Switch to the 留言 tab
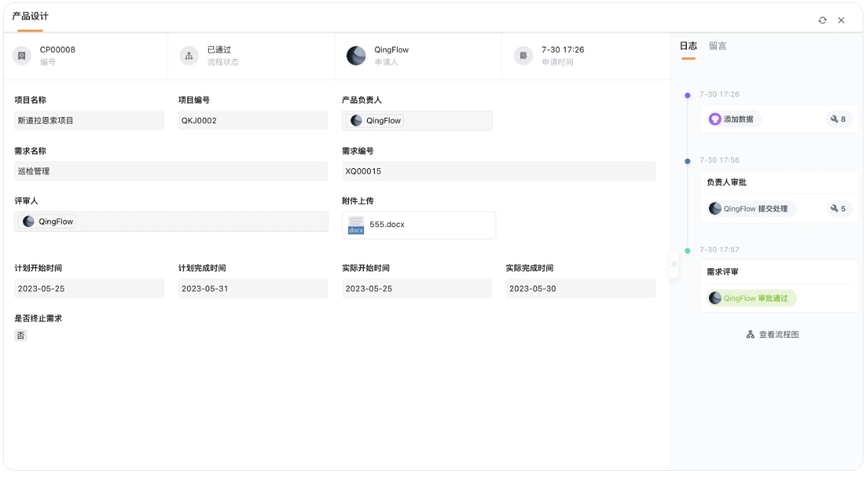 (x=716, y=45)
